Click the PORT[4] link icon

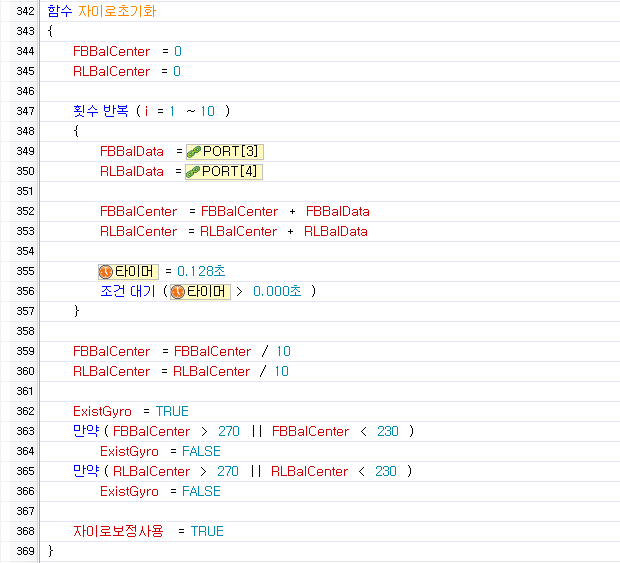194,171
